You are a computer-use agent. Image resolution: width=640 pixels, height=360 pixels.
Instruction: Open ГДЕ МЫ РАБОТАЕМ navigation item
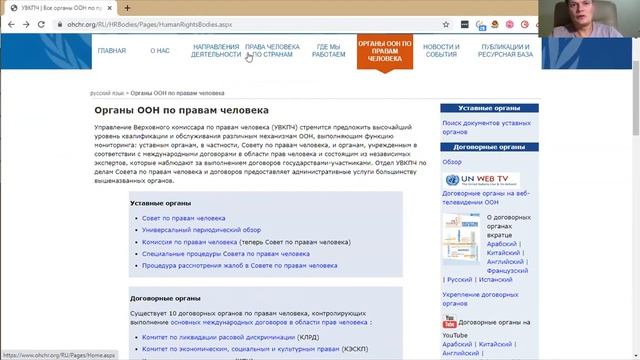click(329, 51)
